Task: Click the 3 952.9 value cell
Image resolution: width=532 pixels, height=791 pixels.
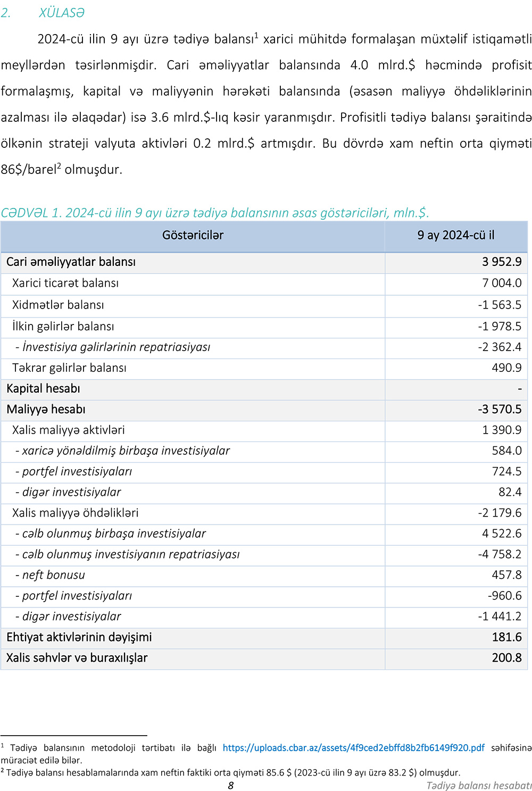Action: coord(502,262)
